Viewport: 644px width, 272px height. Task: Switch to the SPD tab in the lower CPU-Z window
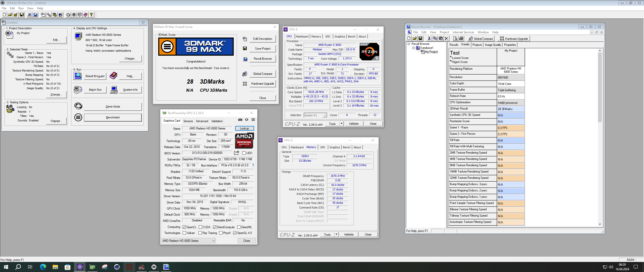pos(323,147)
